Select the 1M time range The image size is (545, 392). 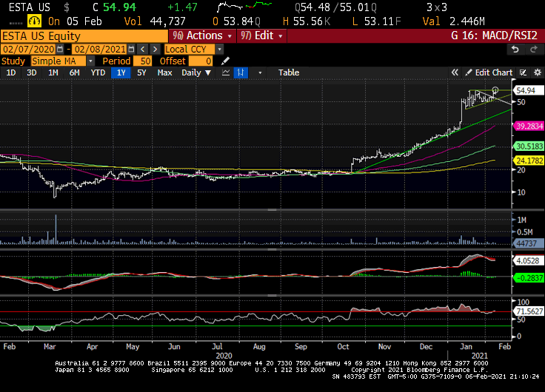[53, 72]
